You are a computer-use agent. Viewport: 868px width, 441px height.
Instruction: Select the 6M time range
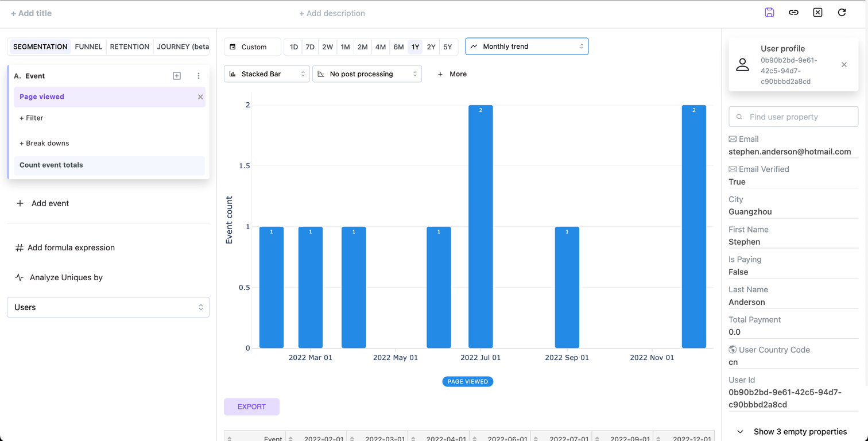(398, 47)
